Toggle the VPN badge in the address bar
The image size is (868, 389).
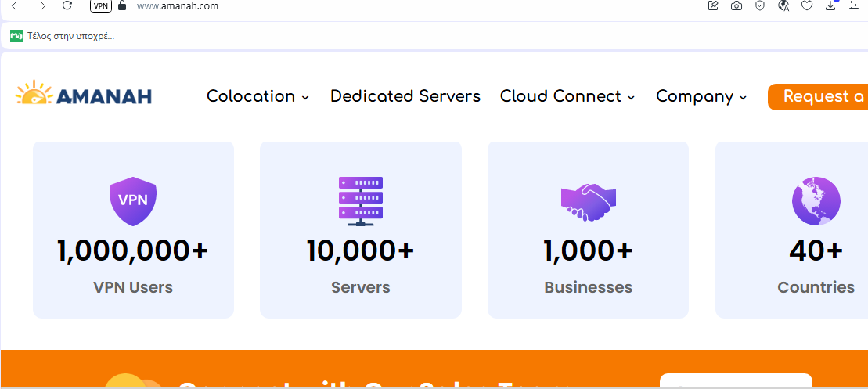[101, 5]
